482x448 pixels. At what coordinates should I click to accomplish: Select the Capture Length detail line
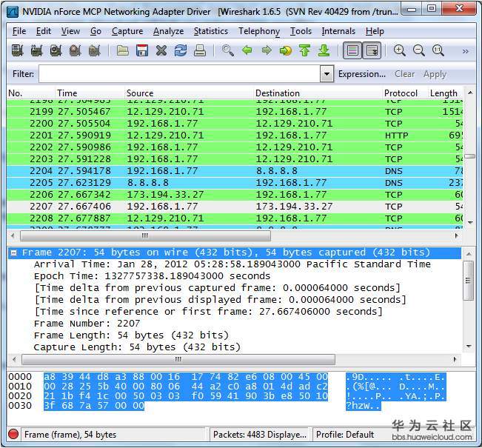pos(137,347)
